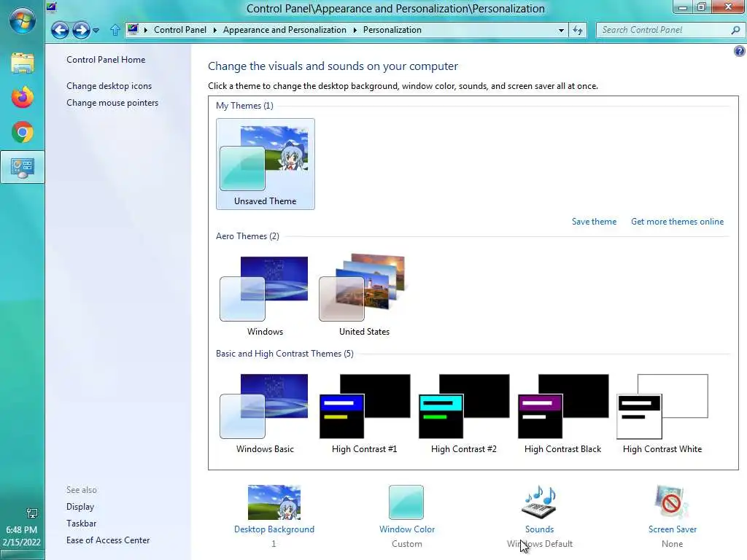This screenshot has height=560, width=747.
Task: Click the Window Color link text
Action: (407, 529)
